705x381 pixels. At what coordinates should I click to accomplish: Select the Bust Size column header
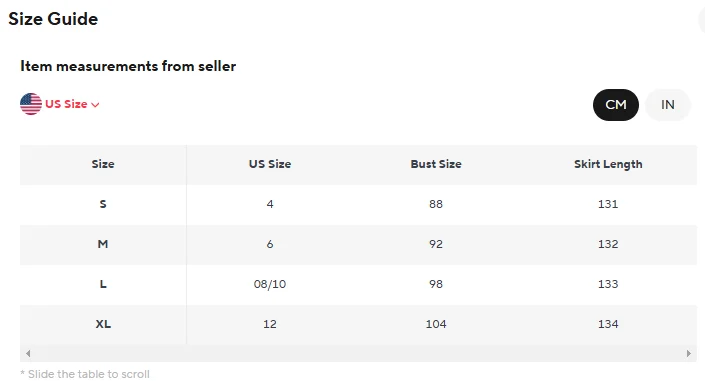(x=436, y=164)
